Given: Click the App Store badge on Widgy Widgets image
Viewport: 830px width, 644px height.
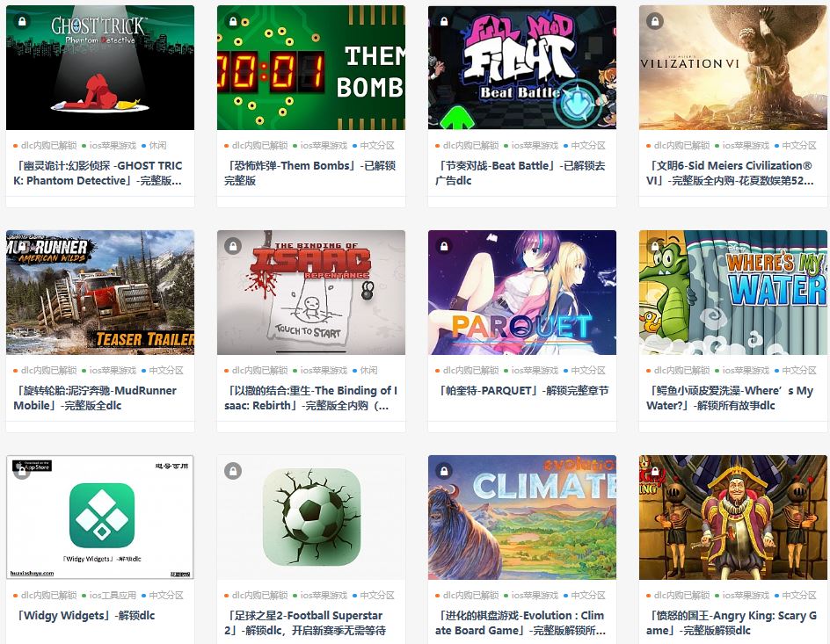Looking at the screenshot, I should tap(32, 465).
